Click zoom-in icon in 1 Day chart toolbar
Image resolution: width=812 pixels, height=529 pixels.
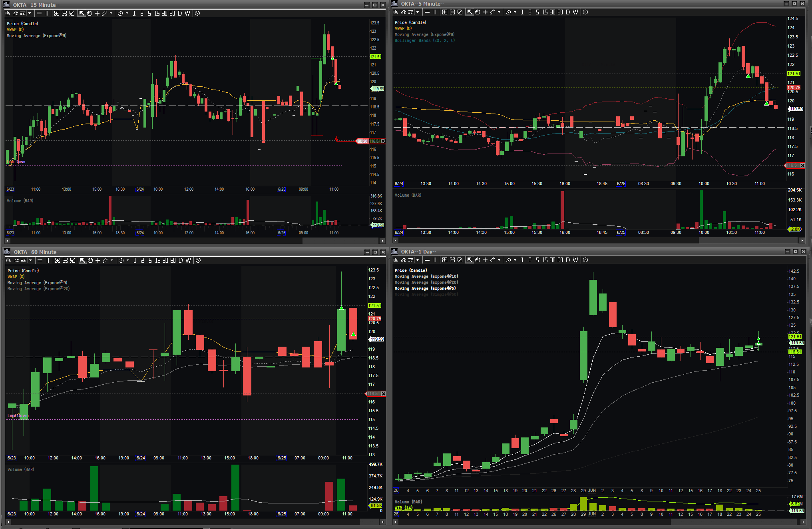pyautogui.click(x=445, y=260)
